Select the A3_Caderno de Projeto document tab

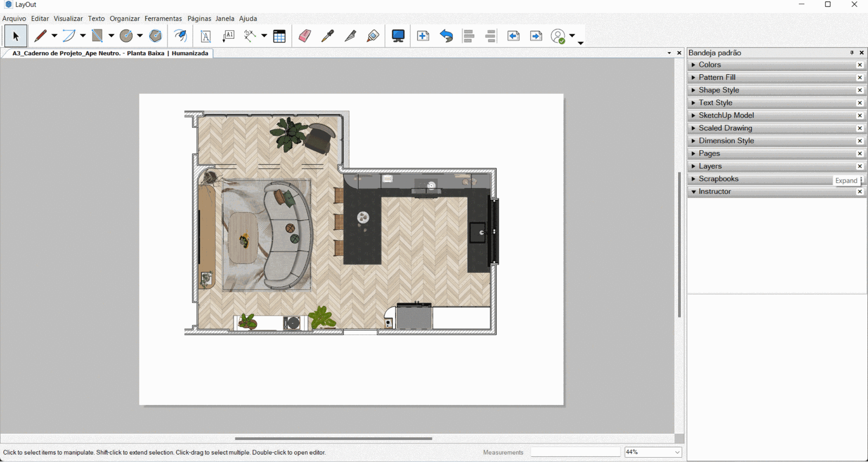(x=110, y=53)
